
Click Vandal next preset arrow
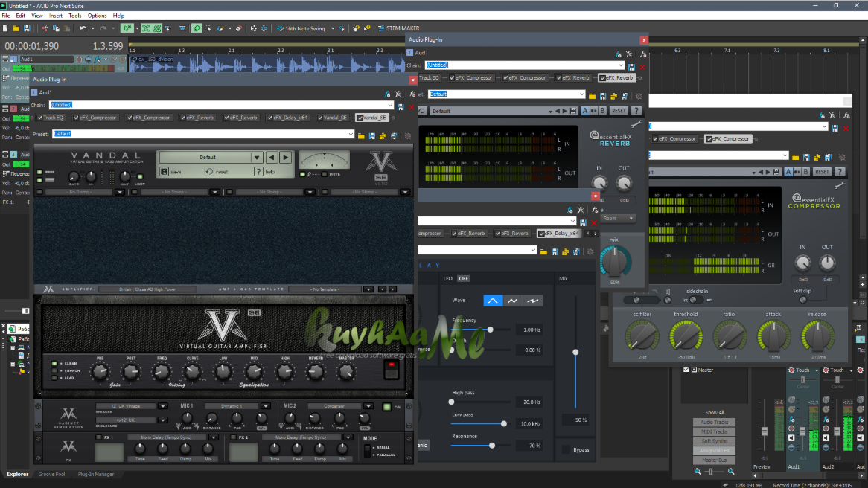click(x=286, y=157)
